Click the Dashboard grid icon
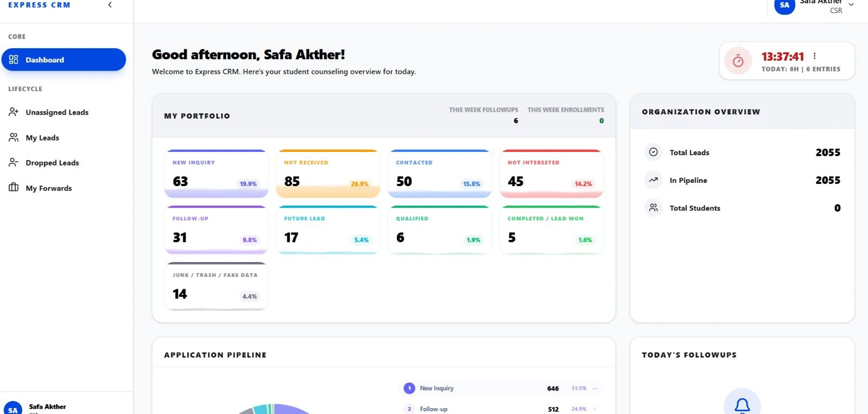Viewport: 868px width, 414px height. (14, 60)
